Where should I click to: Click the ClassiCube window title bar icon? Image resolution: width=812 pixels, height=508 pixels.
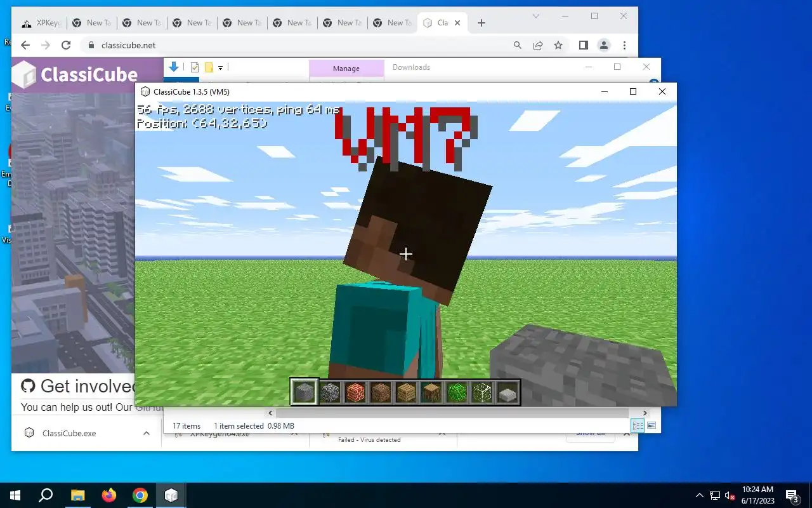[145, 92]
